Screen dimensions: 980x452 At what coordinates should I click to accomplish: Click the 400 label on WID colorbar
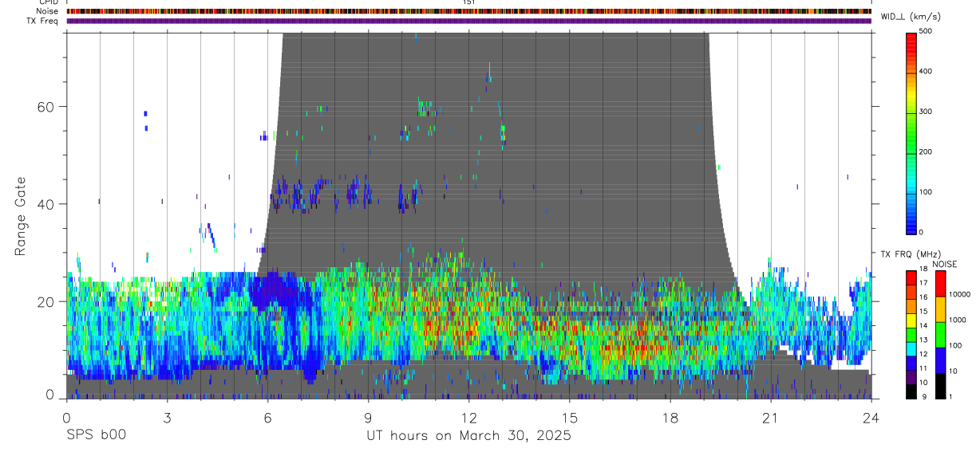click(926, 71)
